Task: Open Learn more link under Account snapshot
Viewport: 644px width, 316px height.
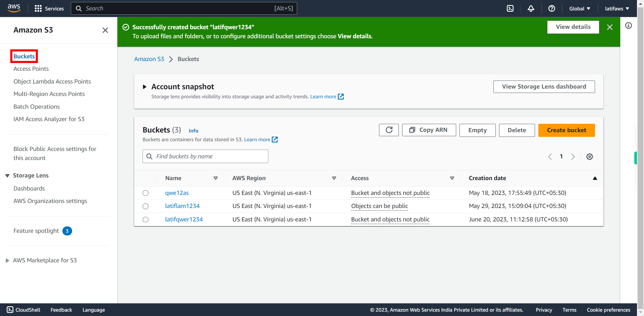Action: click(327, 97)
